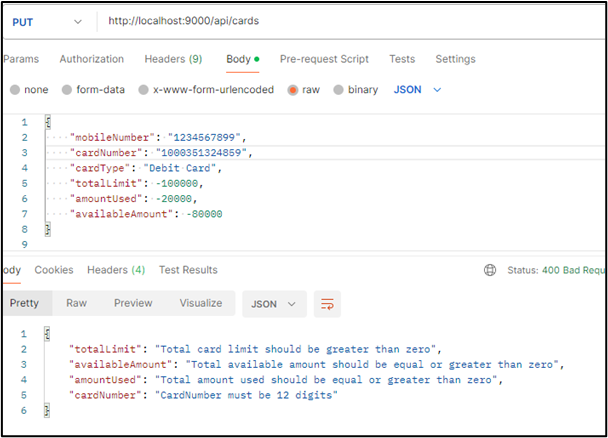Click the "availableAmount" error message in response
This screenshot has width=608, height=438.
pos(316,365)
